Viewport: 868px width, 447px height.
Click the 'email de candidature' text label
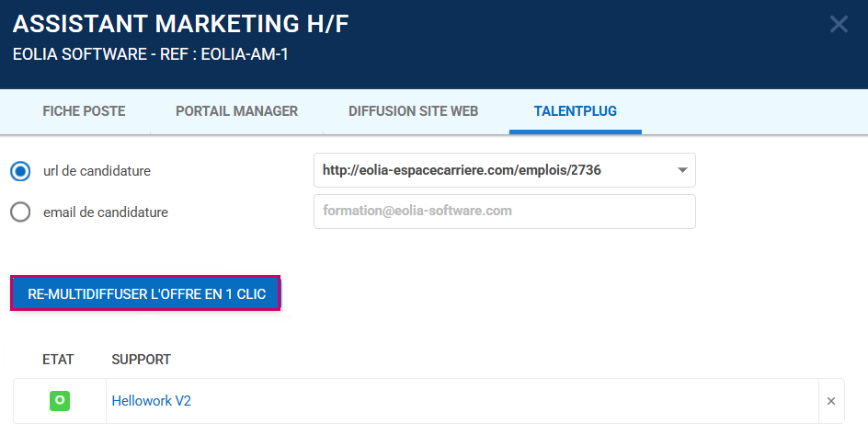click(105, 212)
